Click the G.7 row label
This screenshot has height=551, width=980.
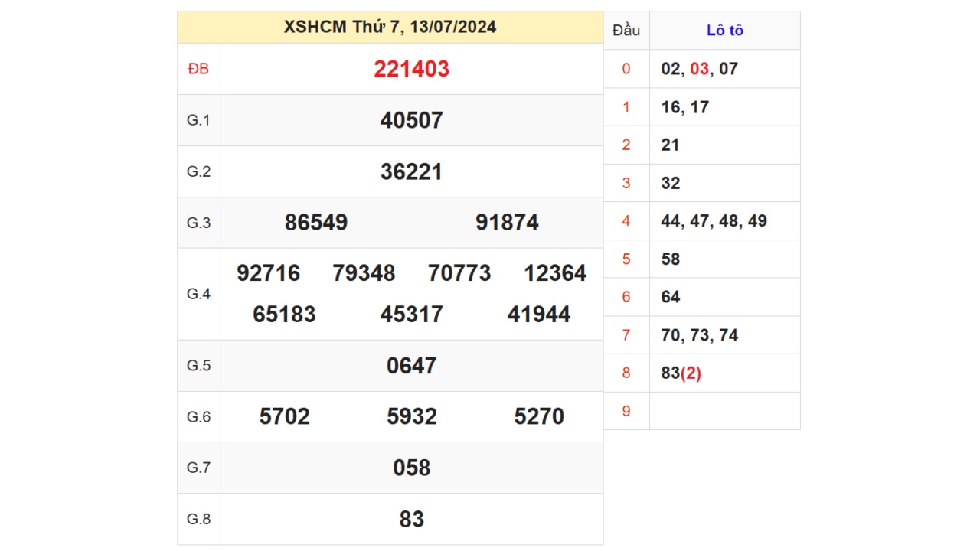pos(198,468)
